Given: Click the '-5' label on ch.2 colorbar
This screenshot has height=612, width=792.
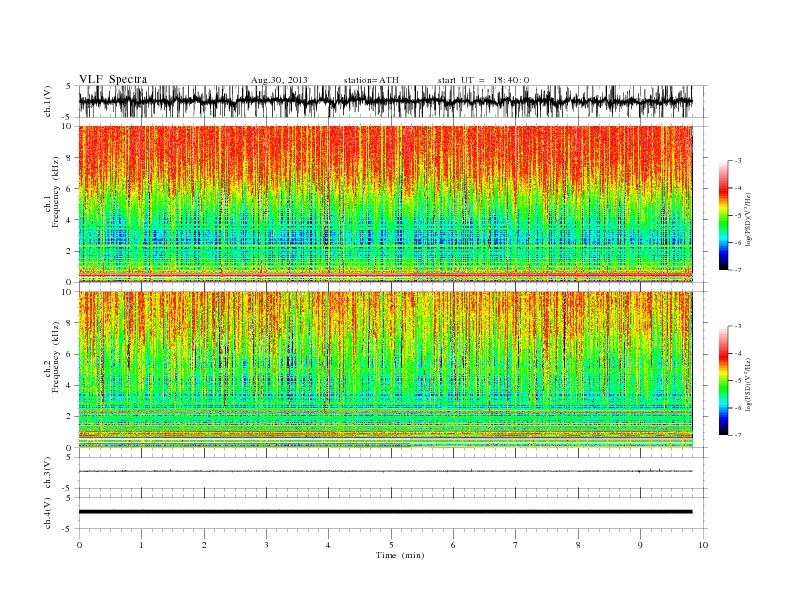Looking at the screenshot, I should 738,381.
